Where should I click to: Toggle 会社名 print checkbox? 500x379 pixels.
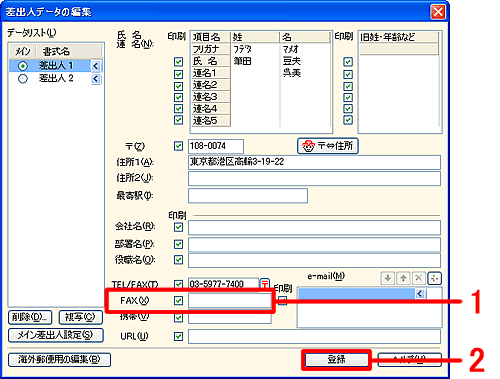179,227
